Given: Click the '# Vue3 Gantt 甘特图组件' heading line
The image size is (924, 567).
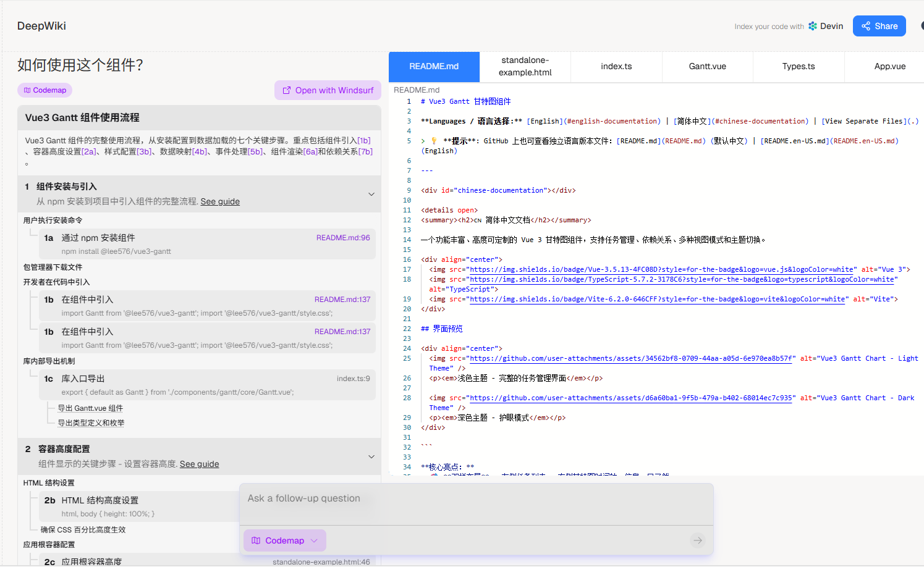Looking at the screenshot, I should point(466,101).
